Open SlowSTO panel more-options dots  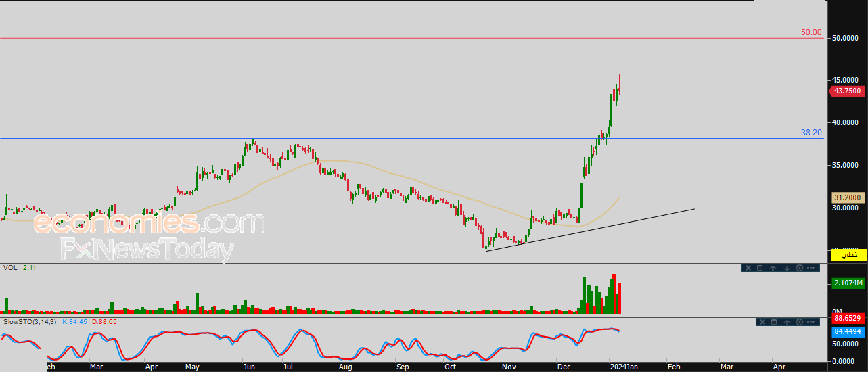[813, 322]
